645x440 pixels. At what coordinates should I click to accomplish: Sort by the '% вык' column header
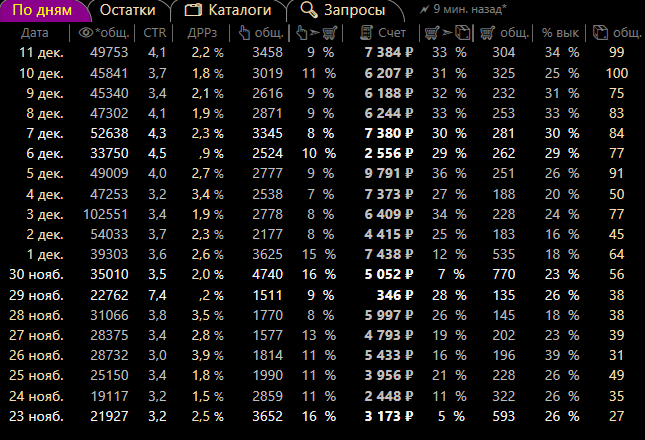560,32
